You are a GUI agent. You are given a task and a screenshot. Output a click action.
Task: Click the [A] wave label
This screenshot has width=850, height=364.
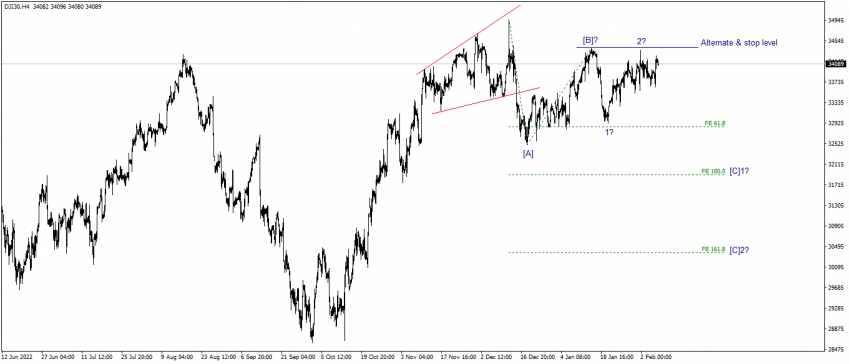click(528, 154)
